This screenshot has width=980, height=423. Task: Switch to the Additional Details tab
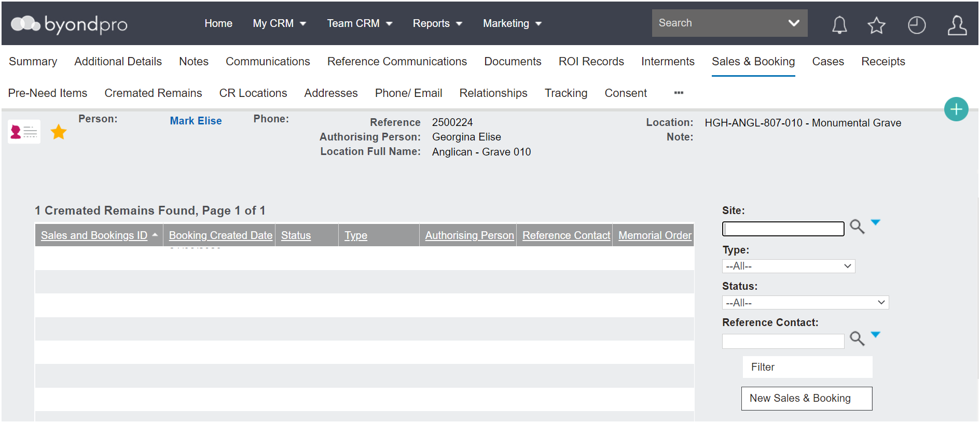[x=118, y=61]
